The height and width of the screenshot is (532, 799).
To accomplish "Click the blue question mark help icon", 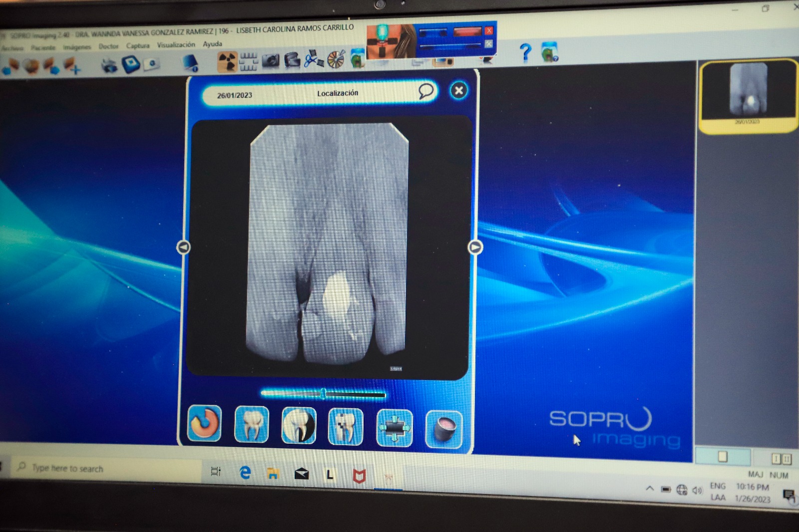I will point(525,52).
